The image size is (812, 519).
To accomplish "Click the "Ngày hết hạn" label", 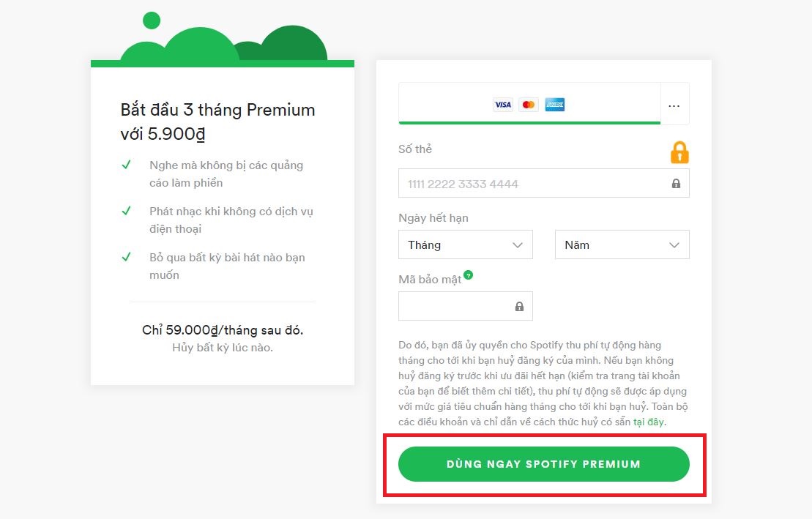I will pos(433,218).
